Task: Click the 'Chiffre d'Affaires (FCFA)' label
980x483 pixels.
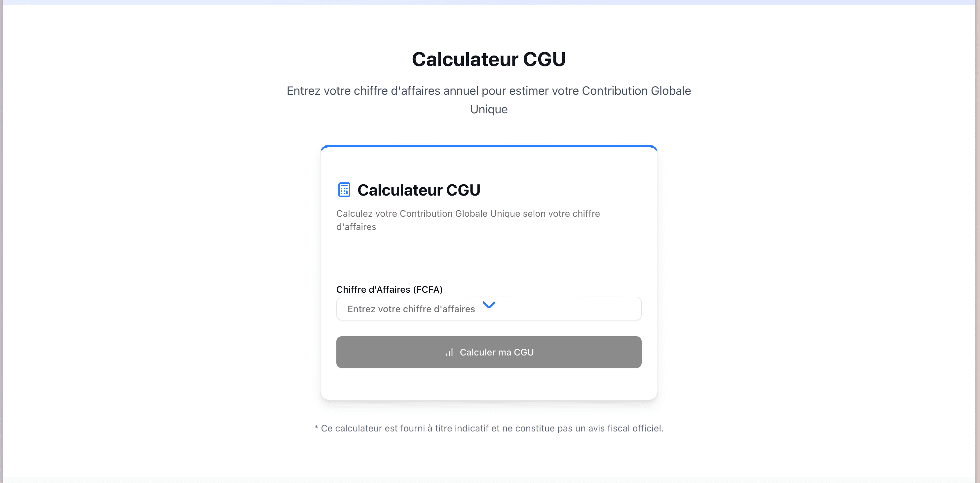Action: [x=389, y=289]
